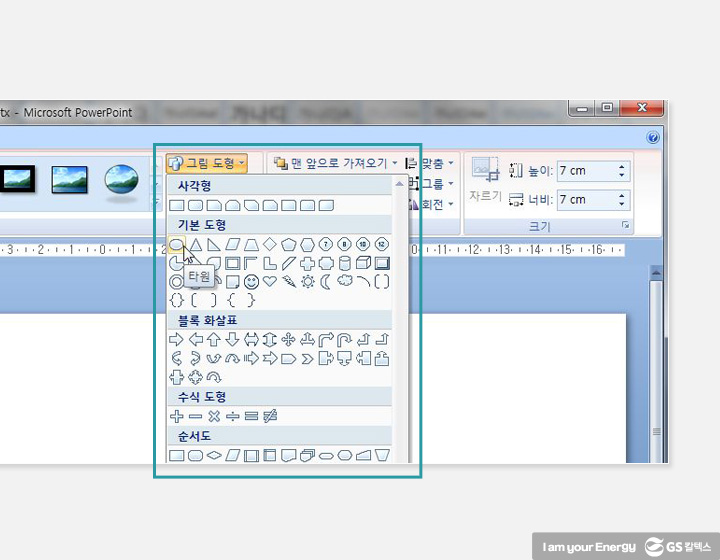
Task: Click the 자르기 crop button
Action: tap(486, 180)
